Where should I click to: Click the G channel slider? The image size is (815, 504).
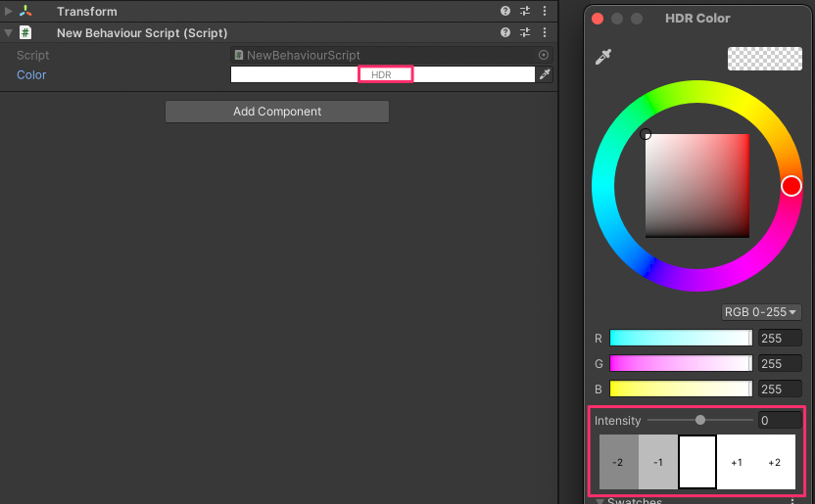point(681,363)
